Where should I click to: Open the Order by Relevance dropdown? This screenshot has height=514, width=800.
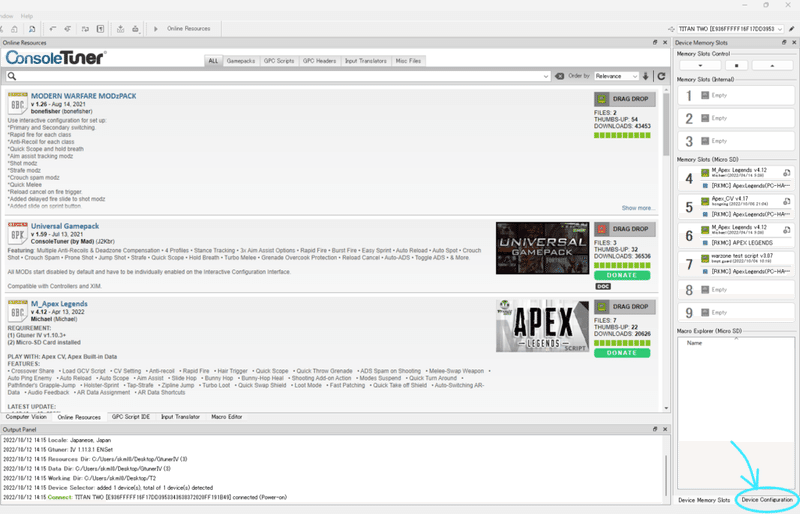click(x=616, y=76)
